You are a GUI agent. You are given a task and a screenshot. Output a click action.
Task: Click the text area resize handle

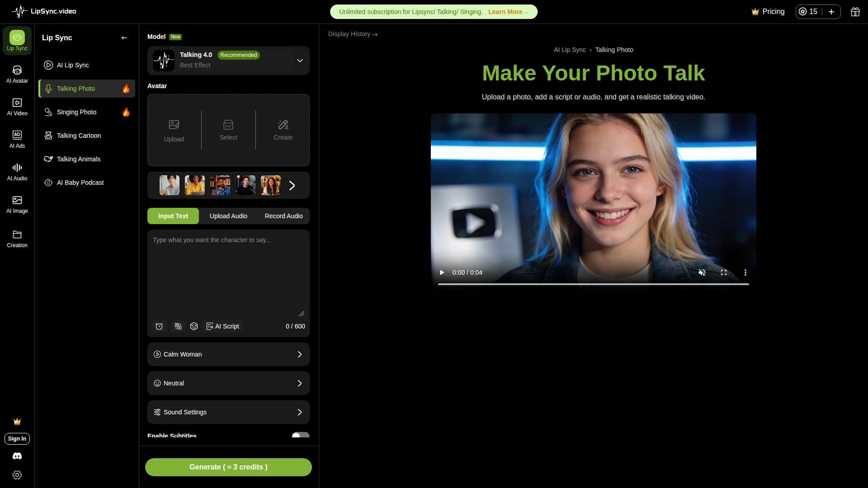coord(302,314)
